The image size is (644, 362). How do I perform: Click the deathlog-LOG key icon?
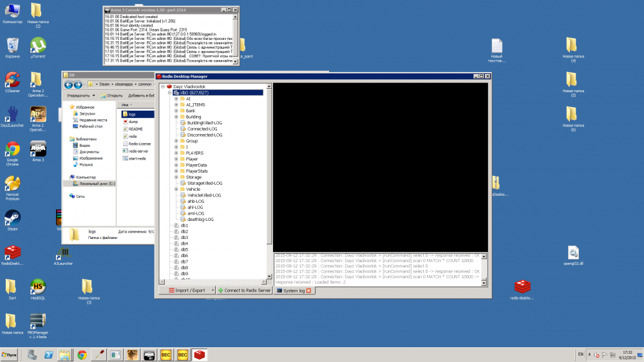click(x=183, y=220)
